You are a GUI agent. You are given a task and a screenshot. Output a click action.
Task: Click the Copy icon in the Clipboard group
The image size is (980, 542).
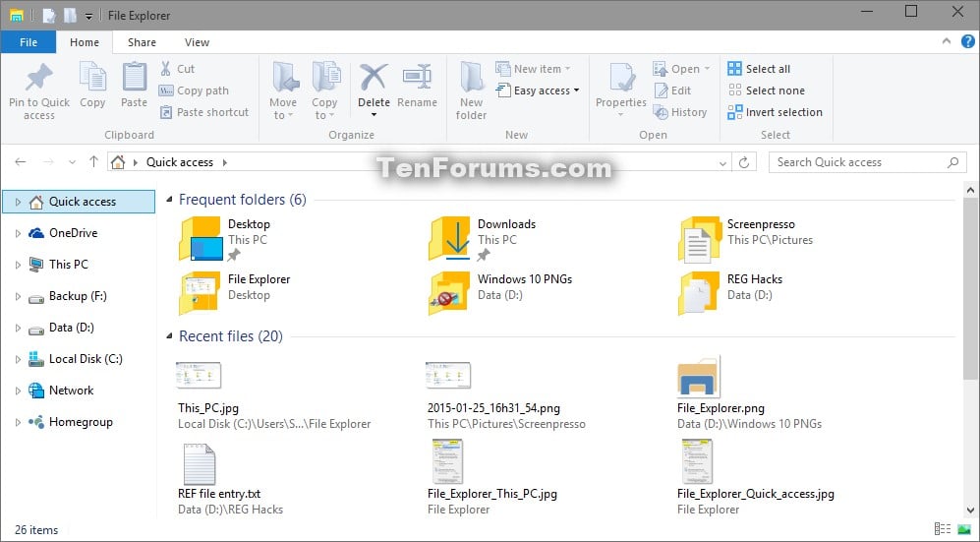(x=92, y=78)
